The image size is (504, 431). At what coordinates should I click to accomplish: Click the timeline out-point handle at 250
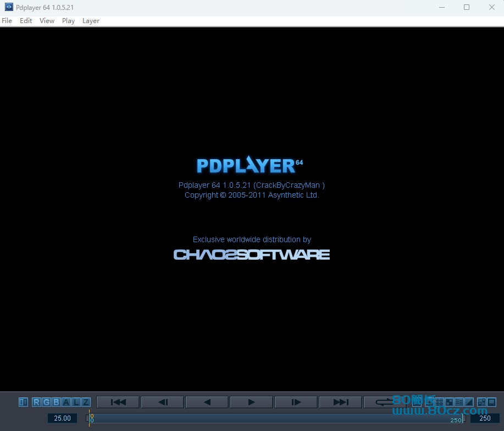(x=464, y=418)
